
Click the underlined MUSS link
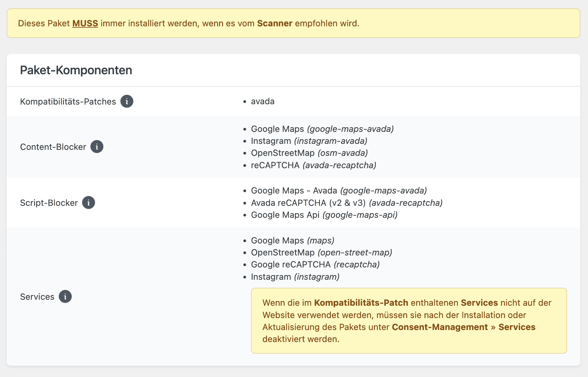pyautogui.click(x=85, y=23)
